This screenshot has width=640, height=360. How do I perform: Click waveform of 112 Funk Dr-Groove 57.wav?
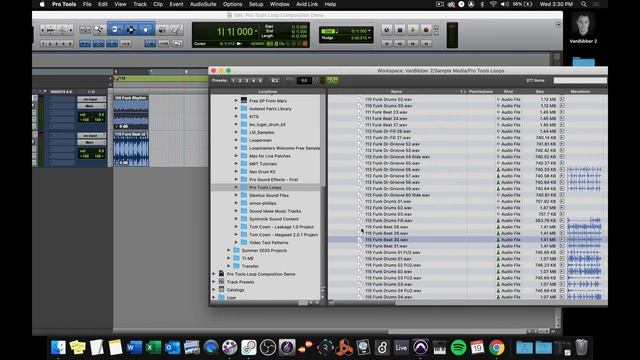[584, 176]
